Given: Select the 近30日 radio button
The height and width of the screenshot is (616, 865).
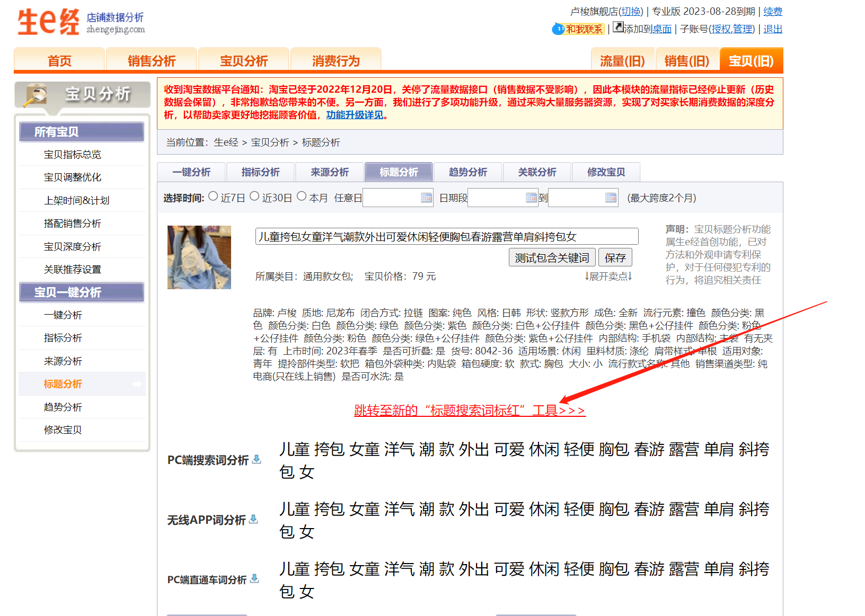Looking at the screenshot, I should click(254, 197).
